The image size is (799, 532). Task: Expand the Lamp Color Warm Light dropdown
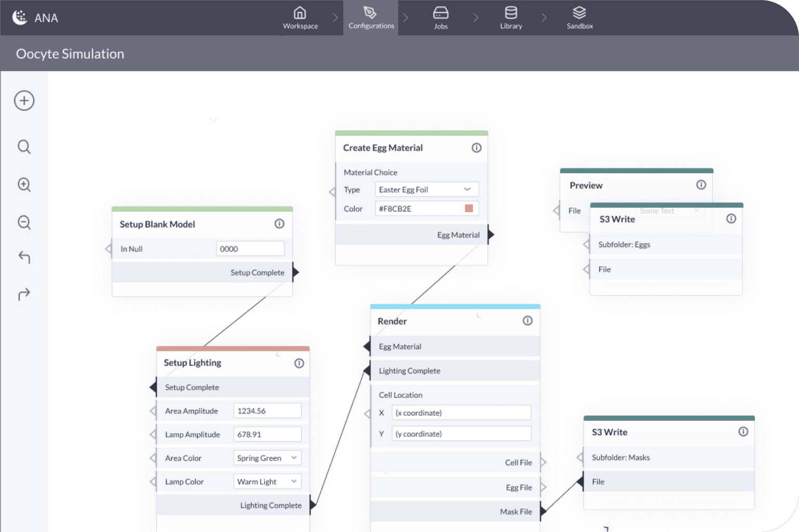267,482
